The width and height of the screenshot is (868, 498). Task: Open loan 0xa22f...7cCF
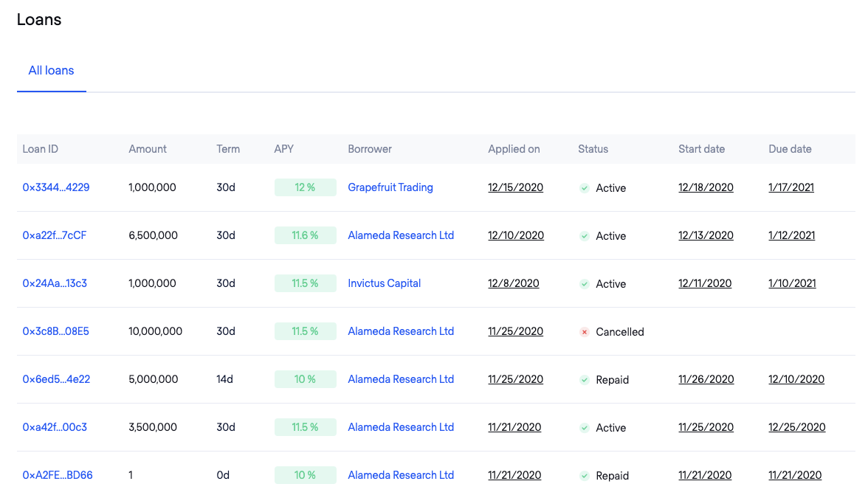(55, 236)
